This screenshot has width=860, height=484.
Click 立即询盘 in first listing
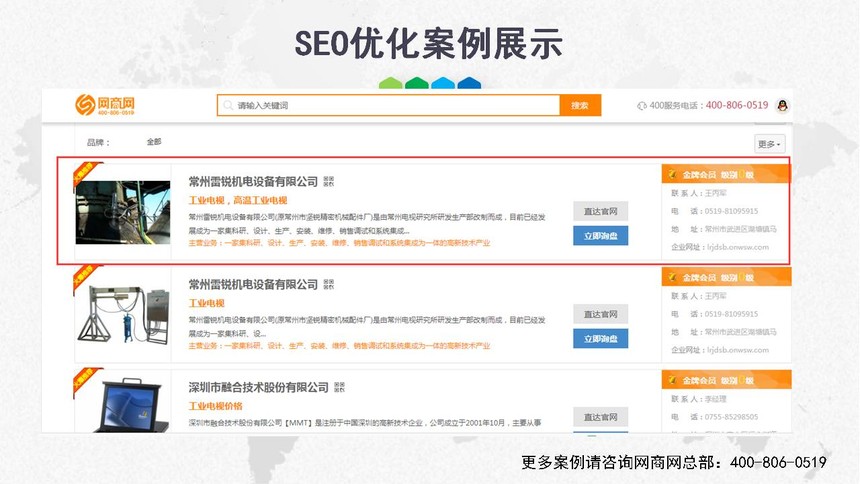point(601,236)
